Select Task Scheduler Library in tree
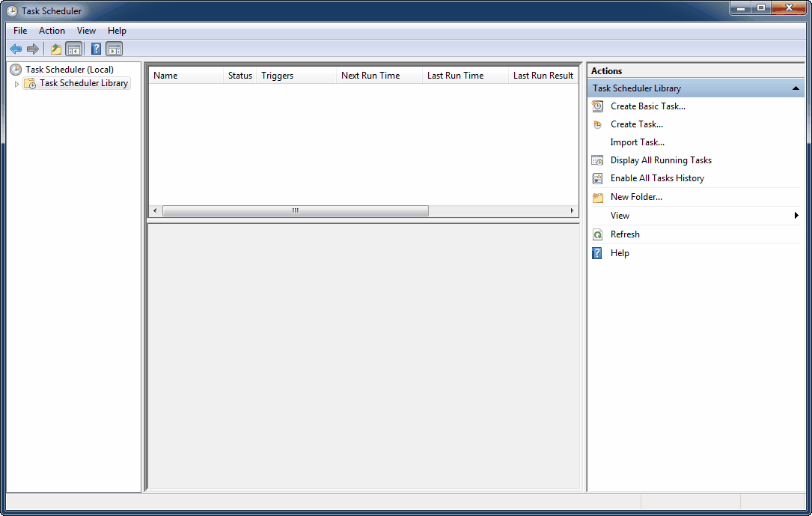The width and height of the screenshot is (812, 516). pos(84,83)
